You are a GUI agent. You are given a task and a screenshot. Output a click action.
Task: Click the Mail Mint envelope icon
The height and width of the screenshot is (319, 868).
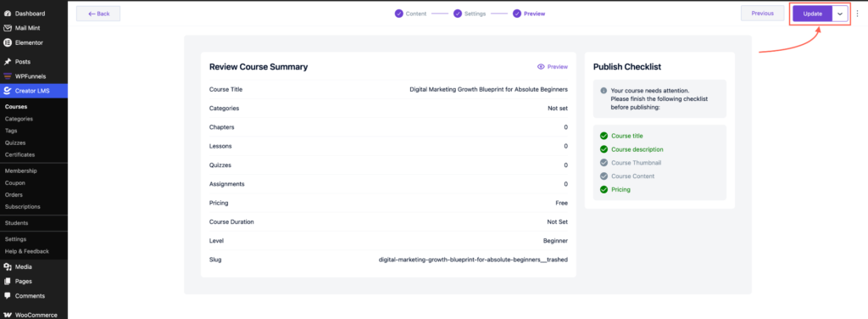[x=8, y=28]
